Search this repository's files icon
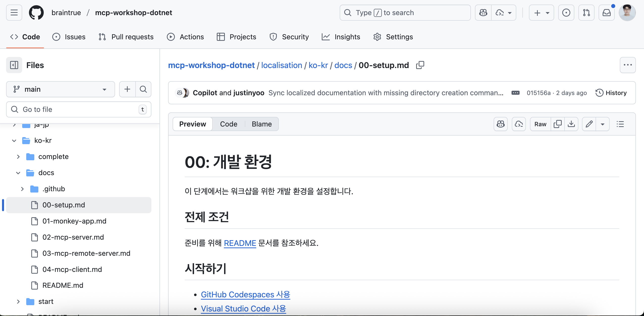The height and width of the screenshot is (316, 644). click(x=143, y=89)
